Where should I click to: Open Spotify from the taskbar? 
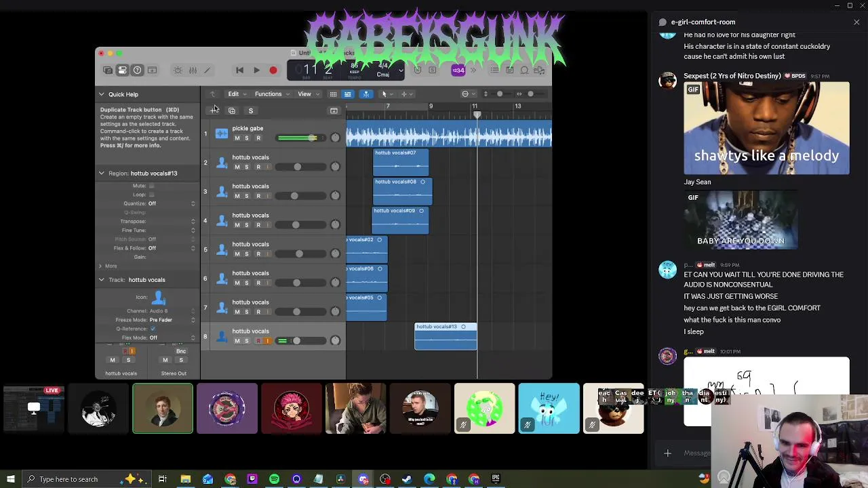(x=274, y=479)
